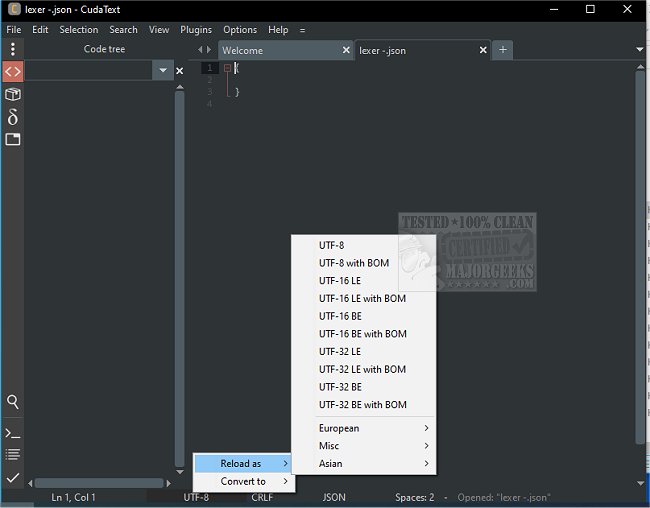Show the Tabs list sidebar panel
Viewport: 650px width, 508px height.
pos(12,140)
